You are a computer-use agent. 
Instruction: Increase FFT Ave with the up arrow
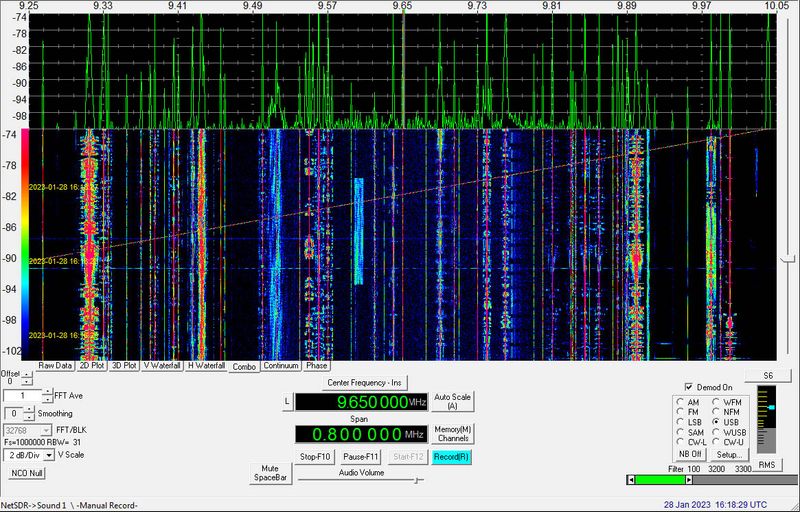(x=47, y=393)
